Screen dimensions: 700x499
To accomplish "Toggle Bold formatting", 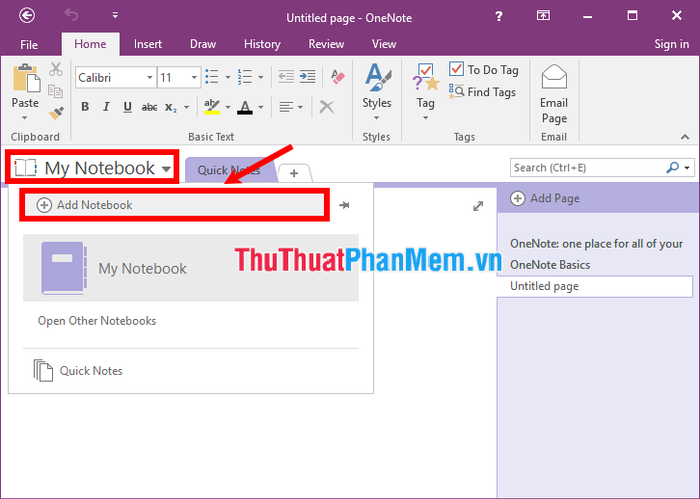I will 85,107.
